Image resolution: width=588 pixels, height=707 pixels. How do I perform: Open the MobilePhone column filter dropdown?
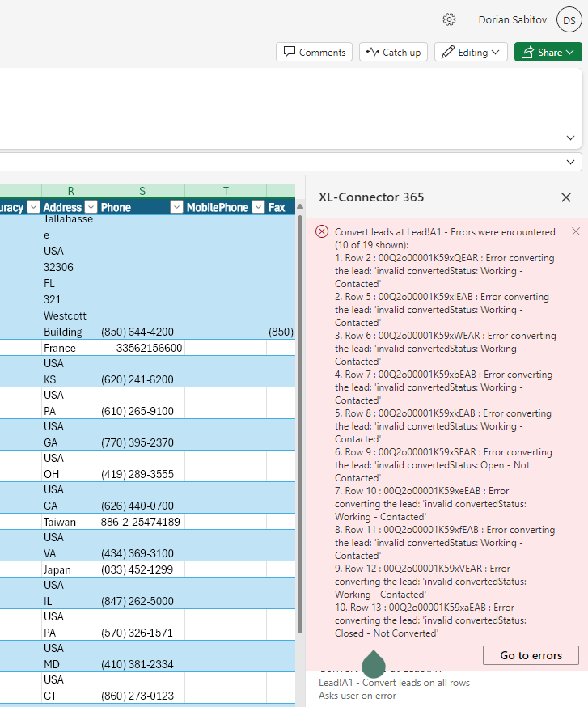tap(258, 207)
